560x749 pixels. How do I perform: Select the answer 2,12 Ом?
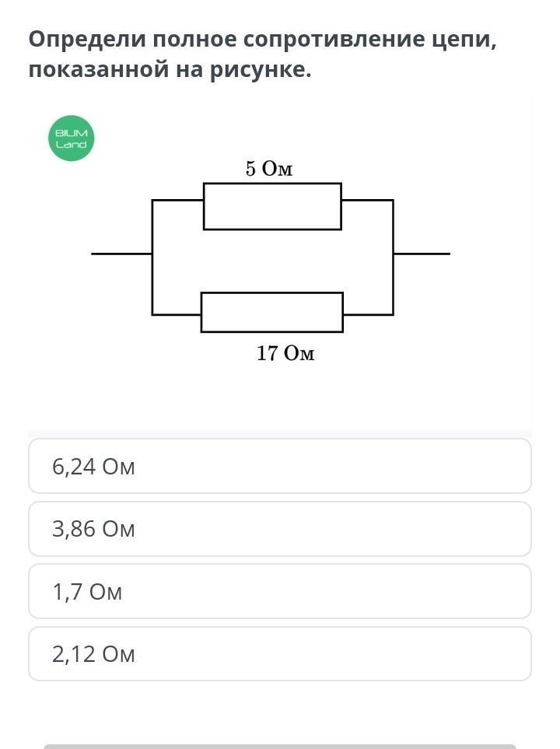tap(280, 654)
